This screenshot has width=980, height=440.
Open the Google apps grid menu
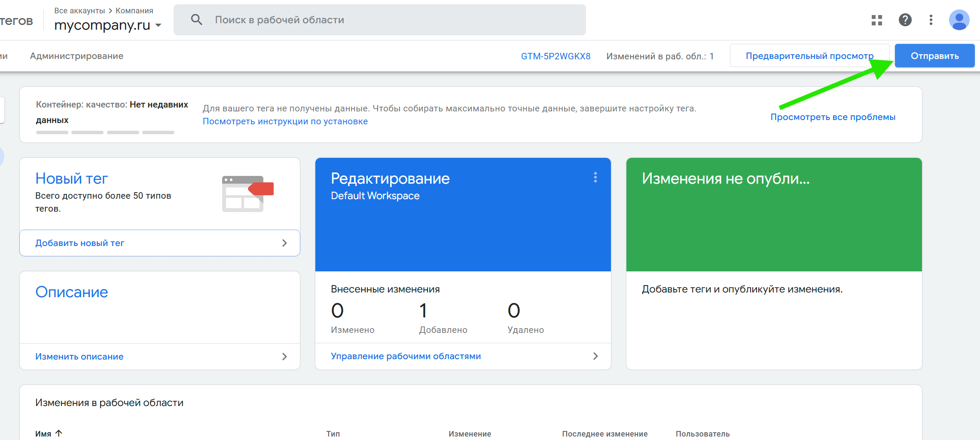pyautogui.click(x=876, y=20)
